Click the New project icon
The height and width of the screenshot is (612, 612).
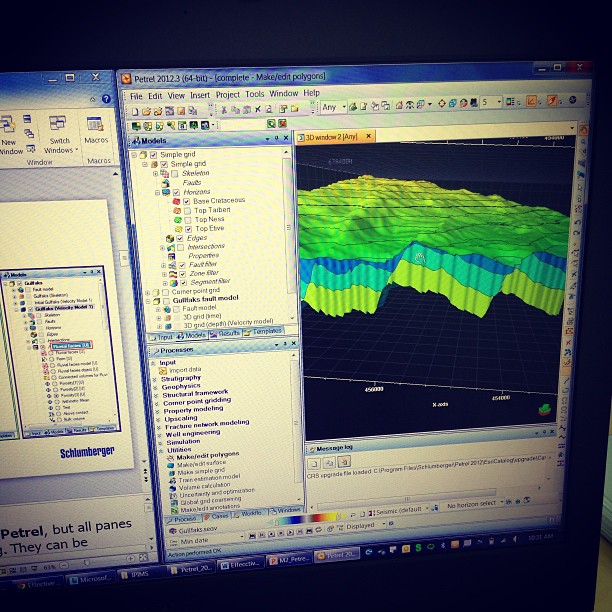pos(135,112)
